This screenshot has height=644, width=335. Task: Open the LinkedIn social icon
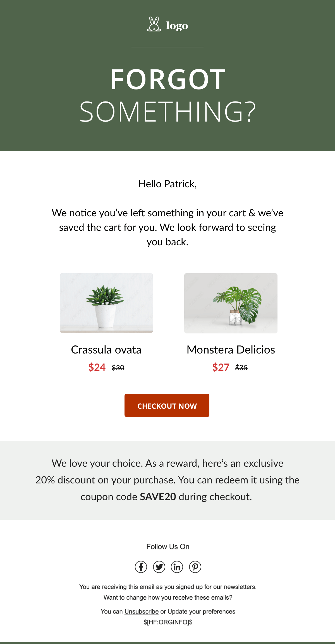coord(177,567)
